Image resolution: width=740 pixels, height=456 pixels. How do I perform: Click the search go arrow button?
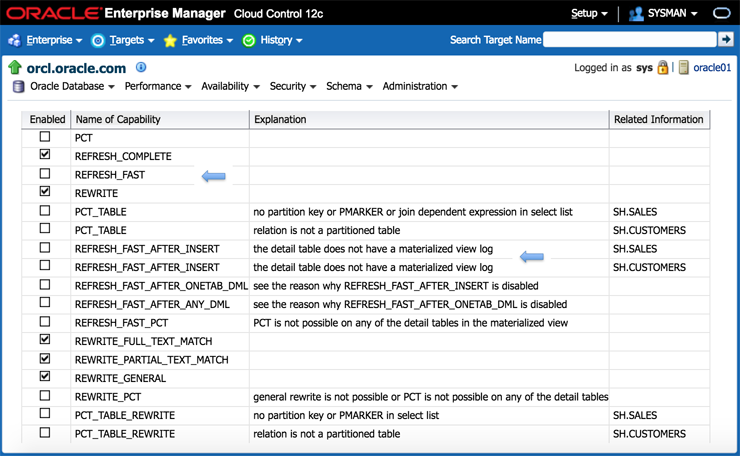pos(726,39)
